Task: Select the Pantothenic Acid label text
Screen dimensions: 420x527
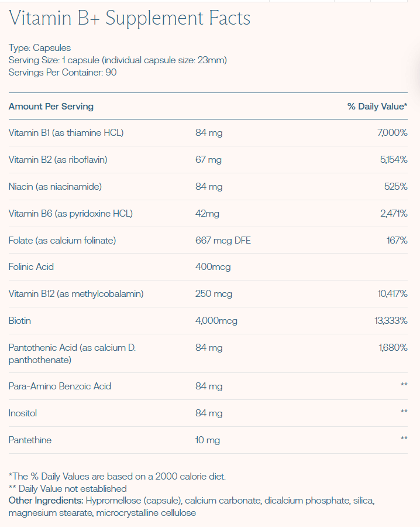Action: (72, 354)
